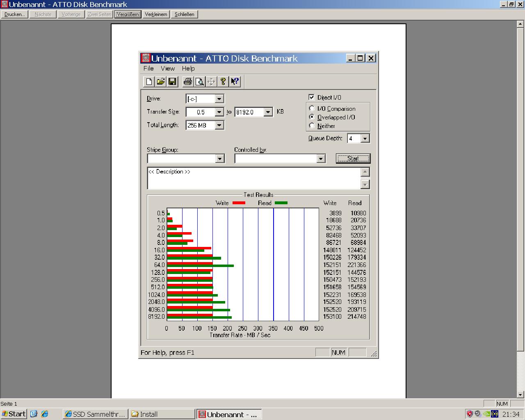Click the 21:34 system clock
525x420 pixels.
511,414
